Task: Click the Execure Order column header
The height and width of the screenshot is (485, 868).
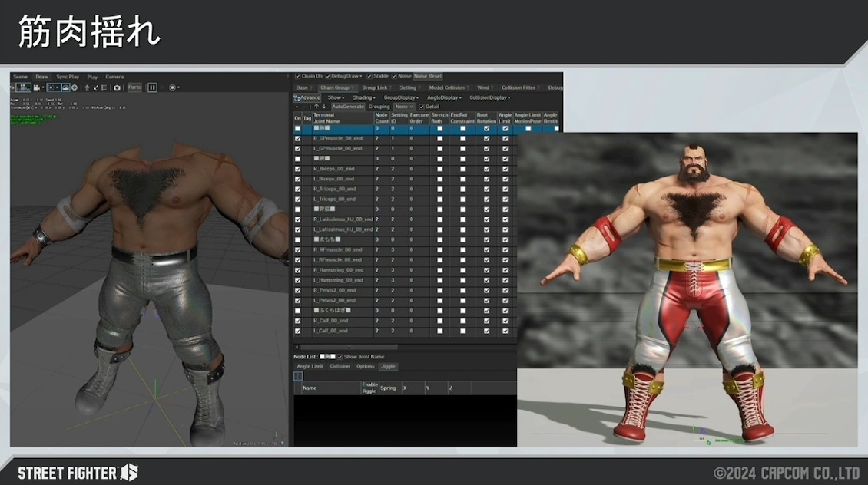Action: tap(419, 118)
